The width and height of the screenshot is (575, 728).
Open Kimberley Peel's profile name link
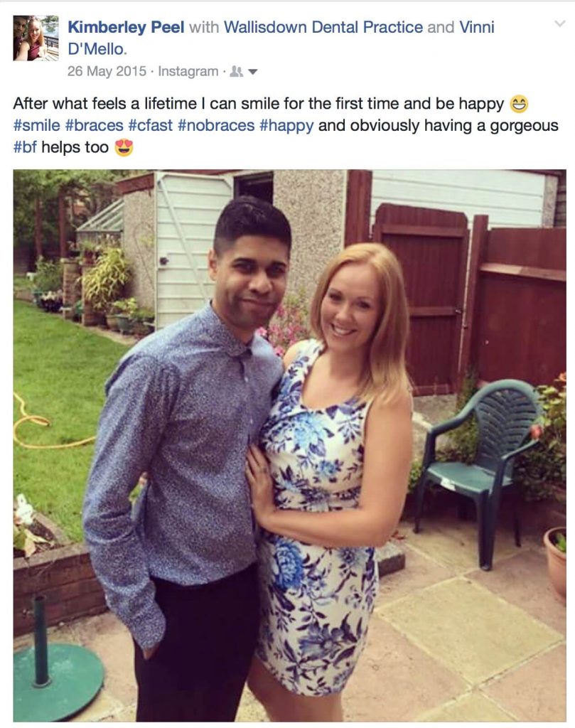(x=126, y=27)
